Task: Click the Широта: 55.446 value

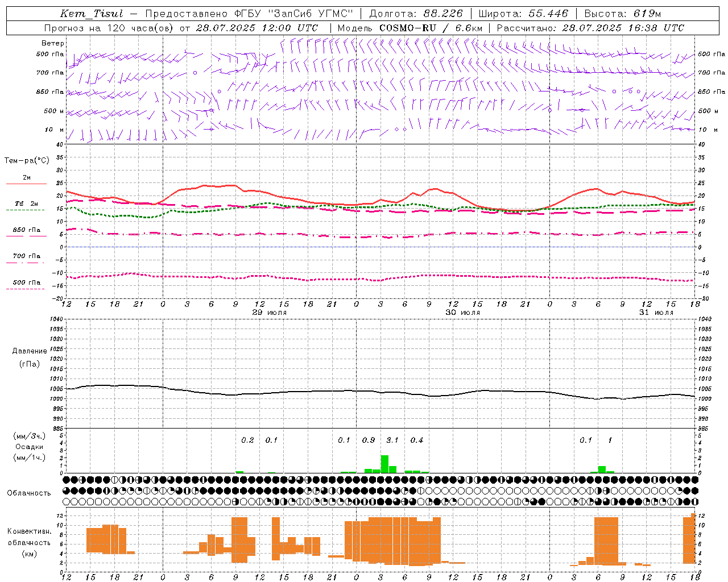Action: 523,14
